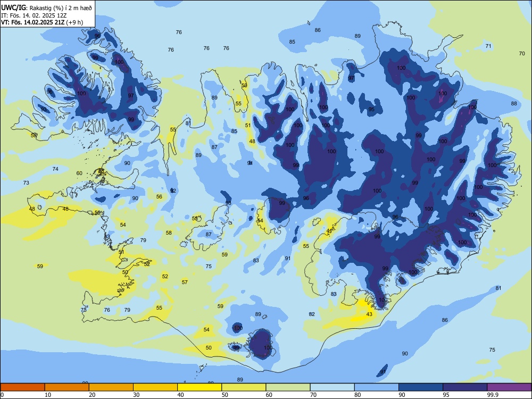Click the "41" humidity value on the map
The width and height of the screenshot is (532, 399).
click(329, 230)
